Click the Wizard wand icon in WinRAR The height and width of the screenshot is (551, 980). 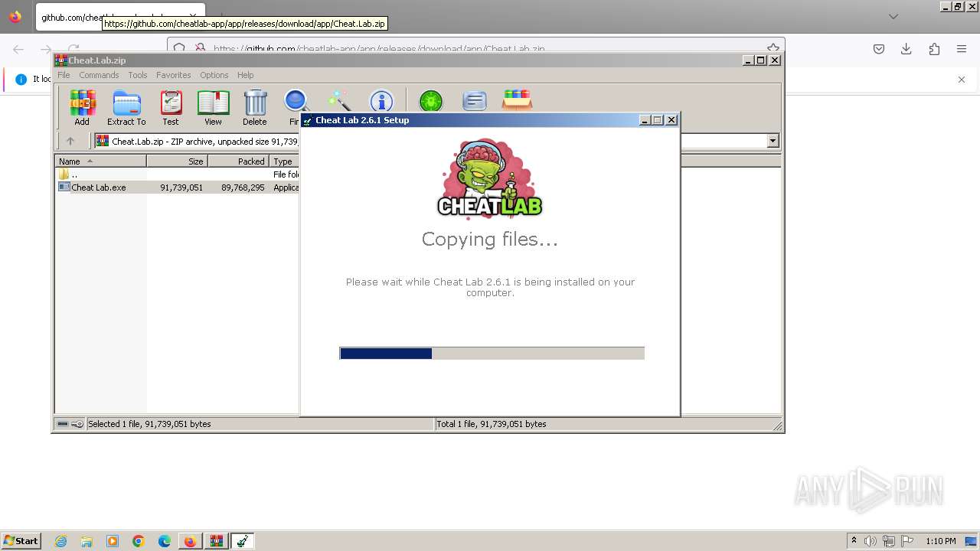point(338,100)
